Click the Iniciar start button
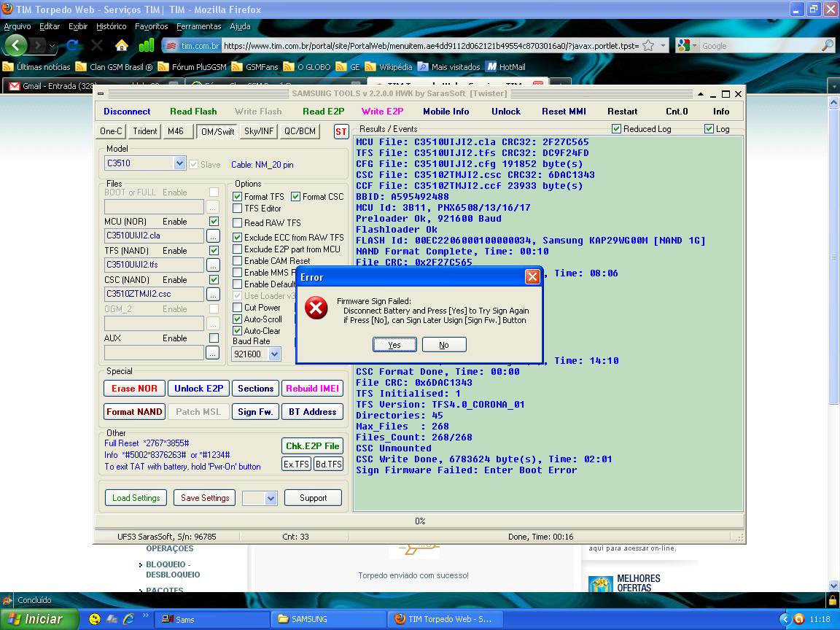840x630 pixels. click(x=39, y=619)
